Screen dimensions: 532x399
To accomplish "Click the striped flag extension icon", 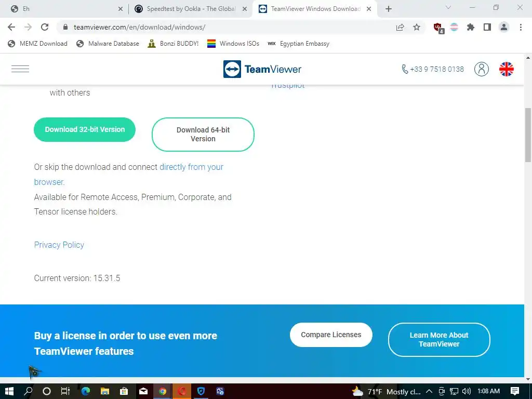I will (x=454, y=27).
